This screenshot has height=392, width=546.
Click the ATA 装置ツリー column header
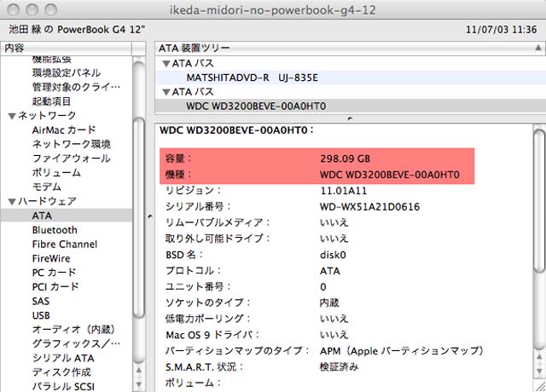[351, 48]
